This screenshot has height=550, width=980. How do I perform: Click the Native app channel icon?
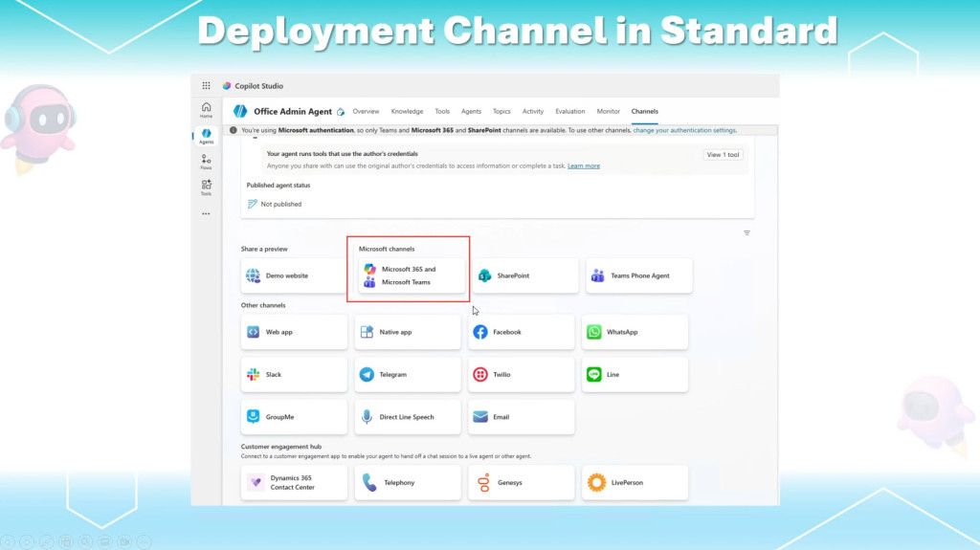tap(367, 332)
